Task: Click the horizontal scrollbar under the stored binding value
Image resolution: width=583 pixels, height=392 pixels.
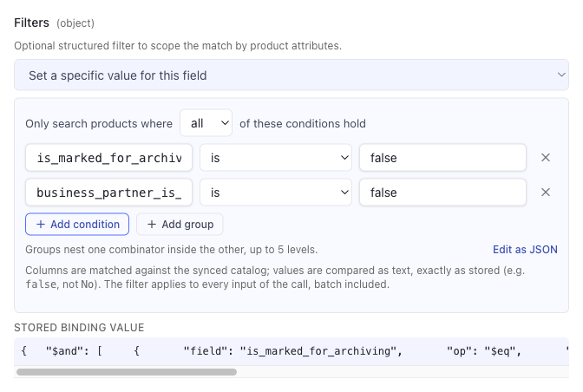Action: tap(127, 372)
